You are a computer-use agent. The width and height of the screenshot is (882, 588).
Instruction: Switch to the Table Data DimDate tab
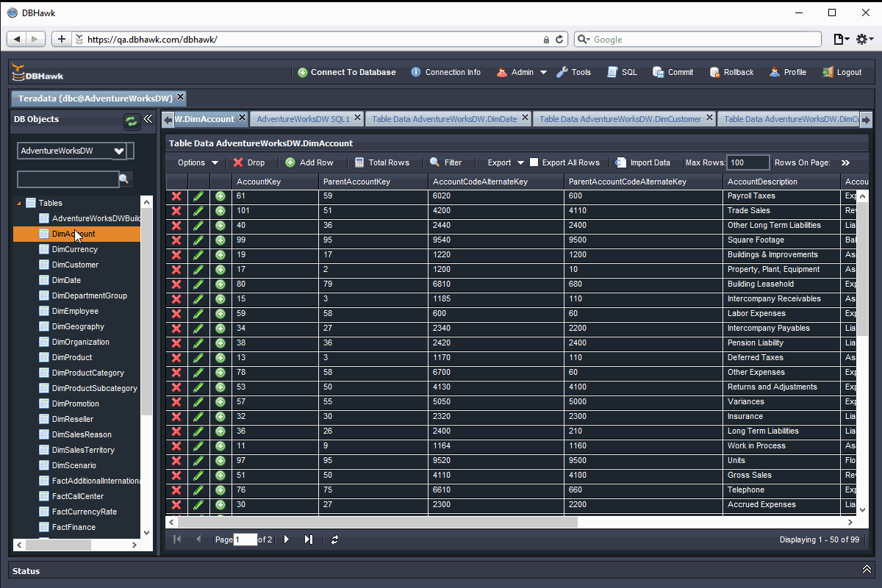point(444,118)
